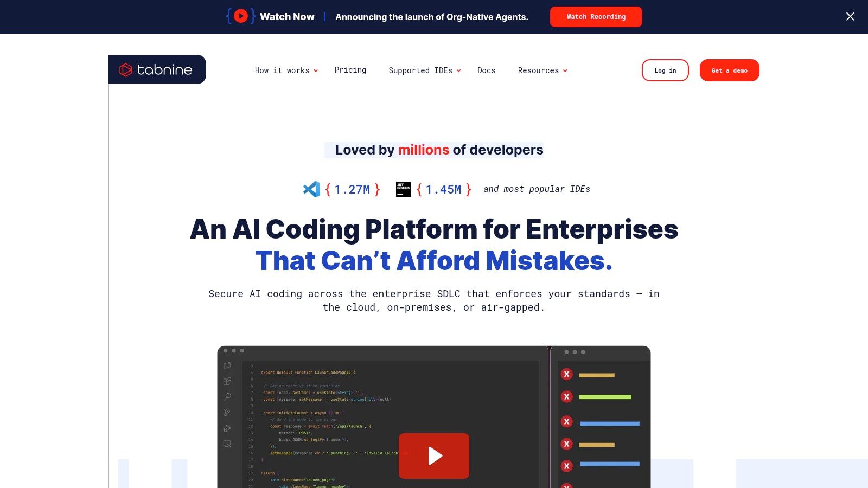Click the Get a demo button

tap(729, 70)
